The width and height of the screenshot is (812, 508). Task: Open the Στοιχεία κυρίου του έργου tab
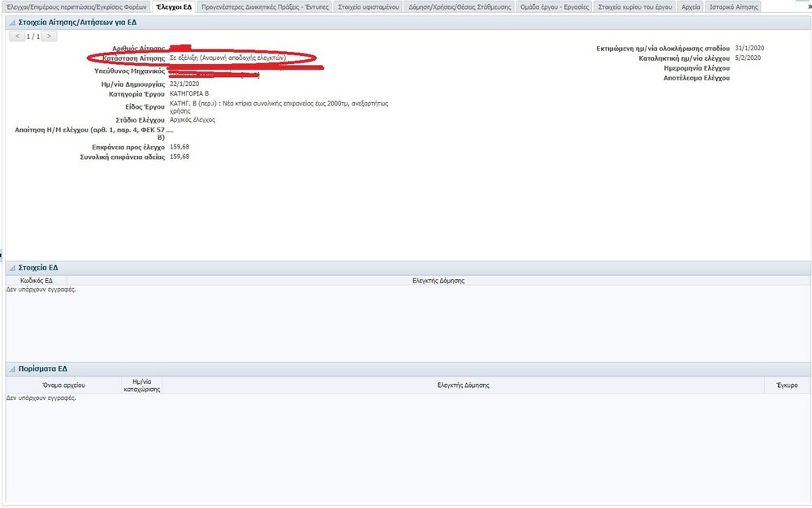tap(634, 6)
